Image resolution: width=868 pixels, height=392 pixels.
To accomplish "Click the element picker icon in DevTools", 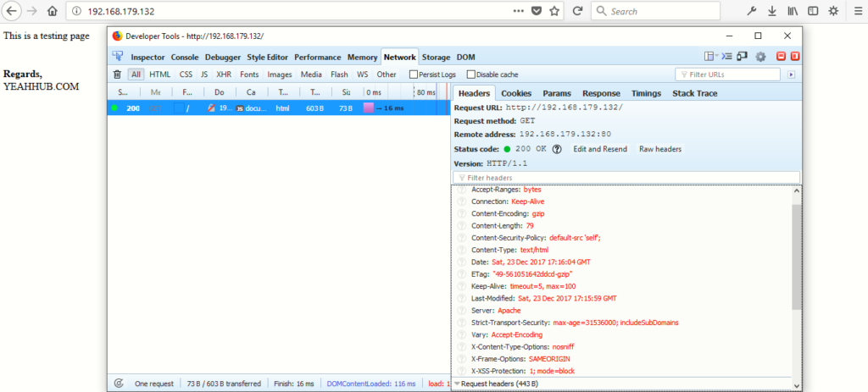I will [x=118, y=57].
